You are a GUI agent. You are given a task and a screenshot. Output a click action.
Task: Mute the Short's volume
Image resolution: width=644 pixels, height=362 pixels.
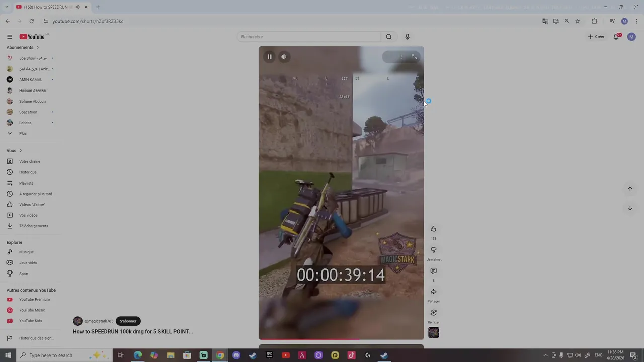284,57
